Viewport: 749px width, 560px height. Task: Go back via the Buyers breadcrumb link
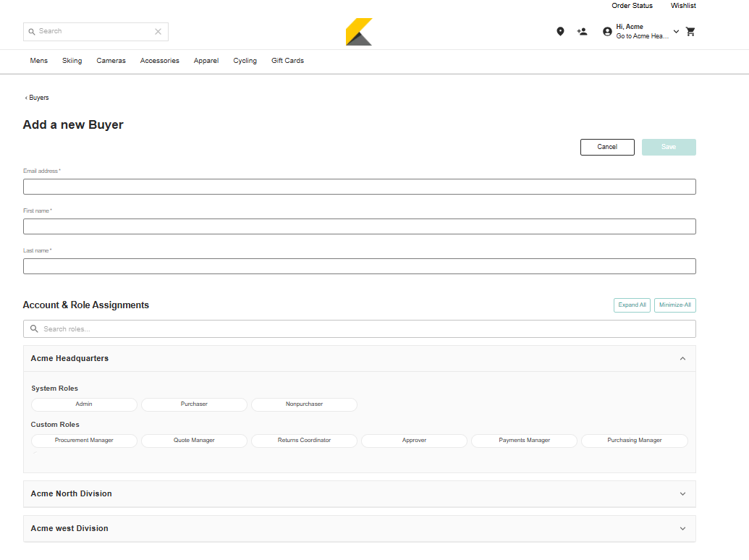(x=37, y=98)
